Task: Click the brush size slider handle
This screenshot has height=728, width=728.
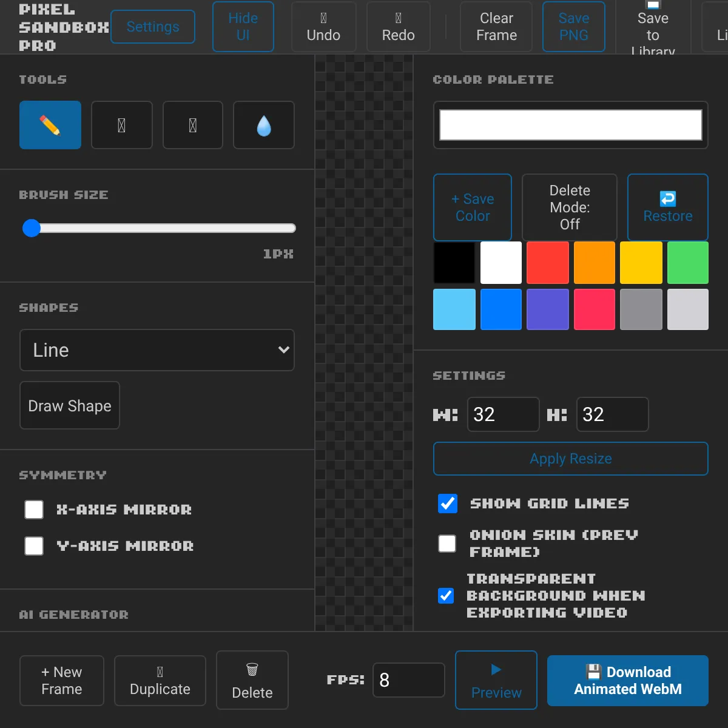Action: tap(32, 228)
